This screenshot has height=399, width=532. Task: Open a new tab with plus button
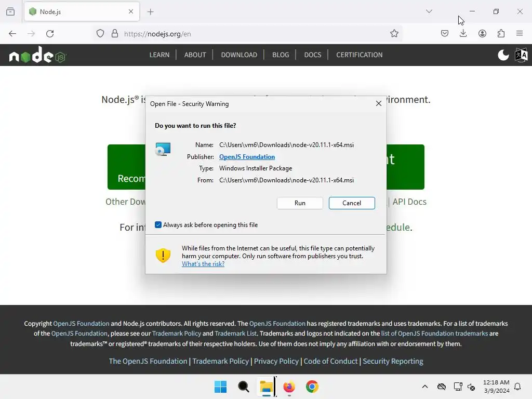[150, 12]
